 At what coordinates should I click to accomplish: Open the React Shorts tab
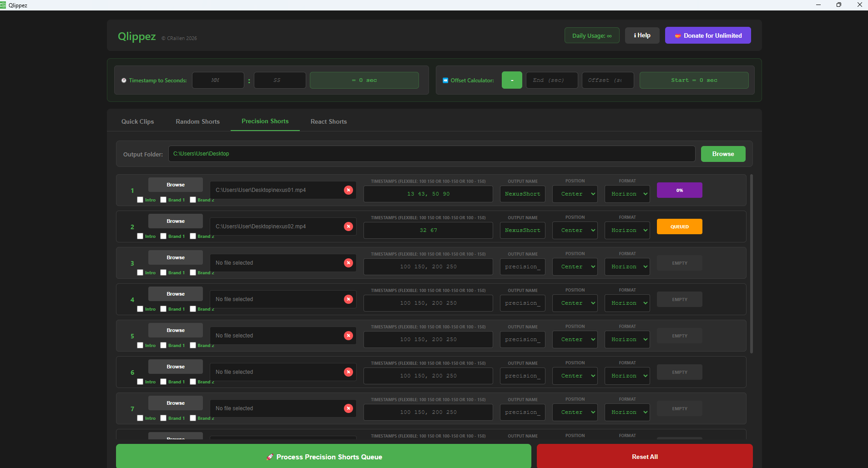click(x=329, y=121)
